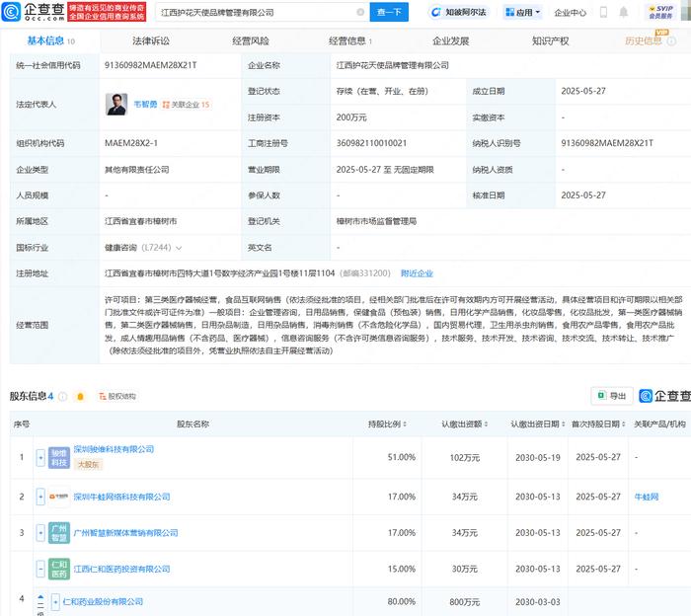This screenshot has width=691, height=616.
Task: Click the 导出 export button
Action: [612, 395]
